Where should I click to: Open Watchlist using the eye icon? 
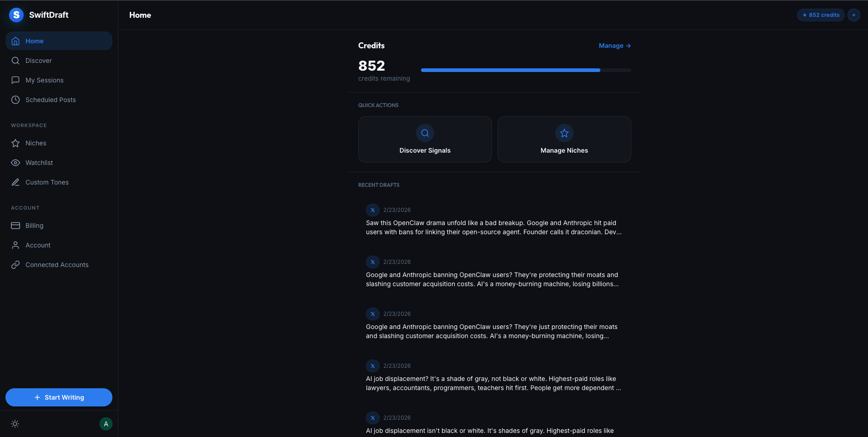pos(15,163)
